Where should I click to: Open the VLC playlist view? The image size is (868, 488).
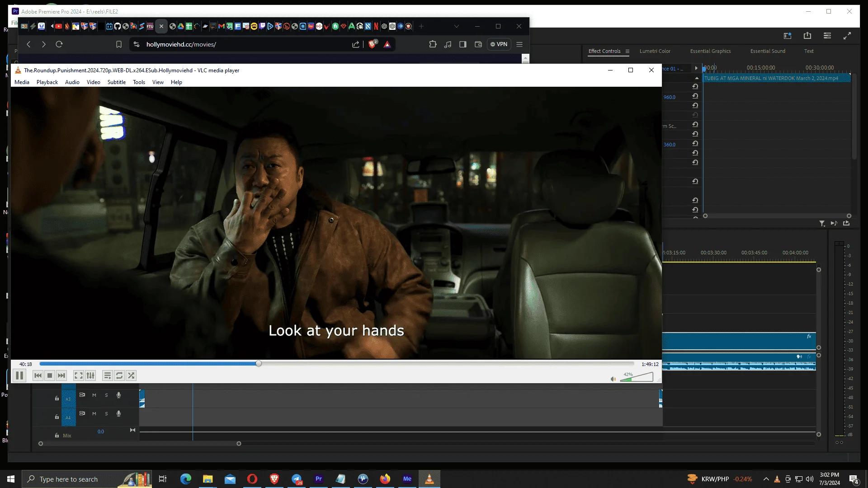pyautogui.click(x=107, y=375)
